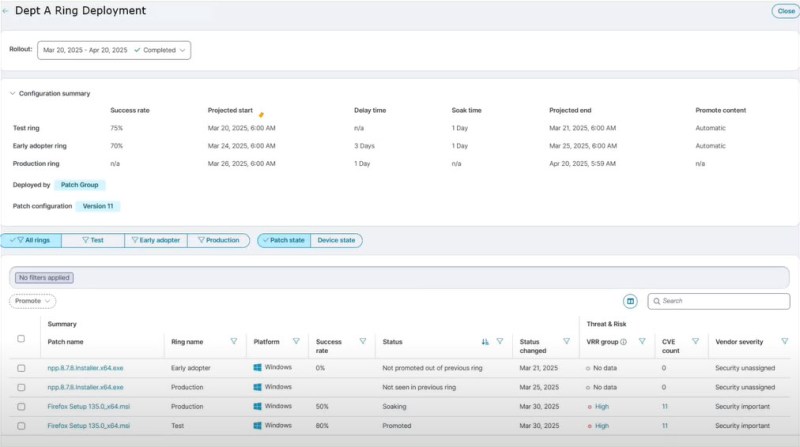This screenshot has height=447, width=800.
Task: Open npp.8.7.8 installer in Production row
Action: click(85, 387)
